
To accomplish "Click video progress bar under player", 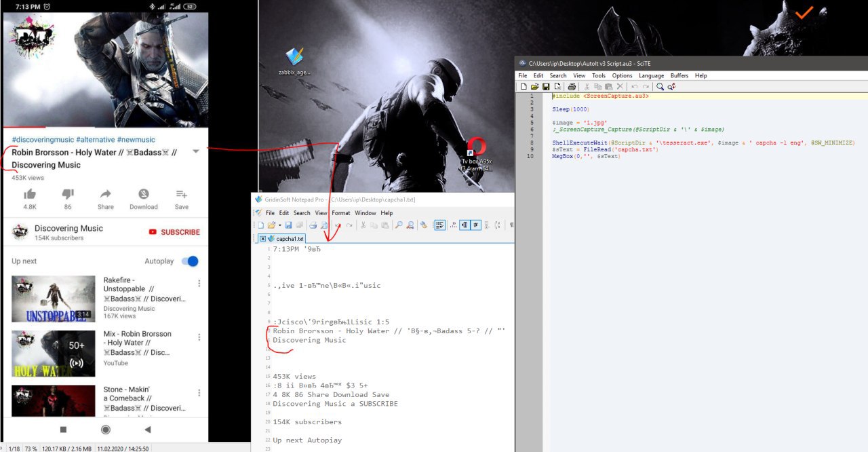I will [105, 127].
